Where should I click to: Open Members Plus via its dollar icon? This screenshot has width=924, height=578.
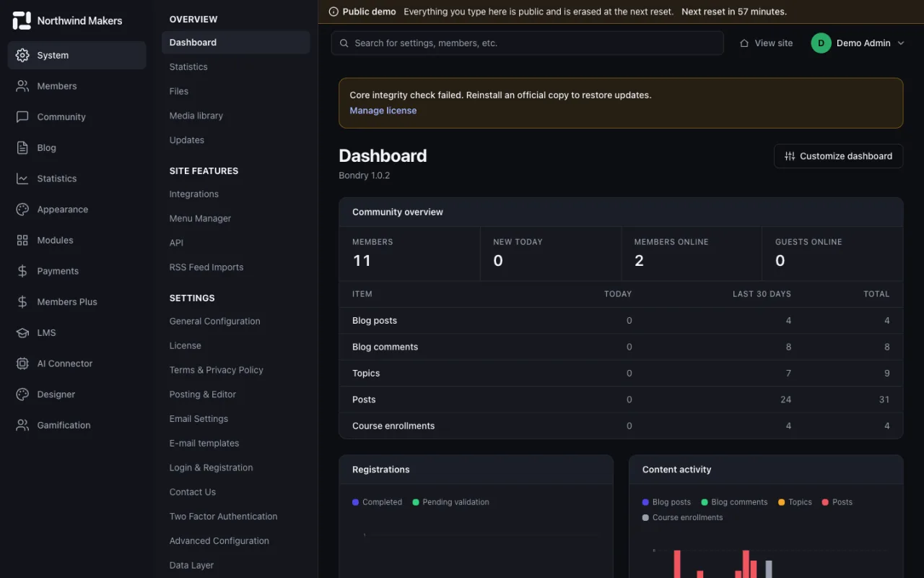(22, 302)
